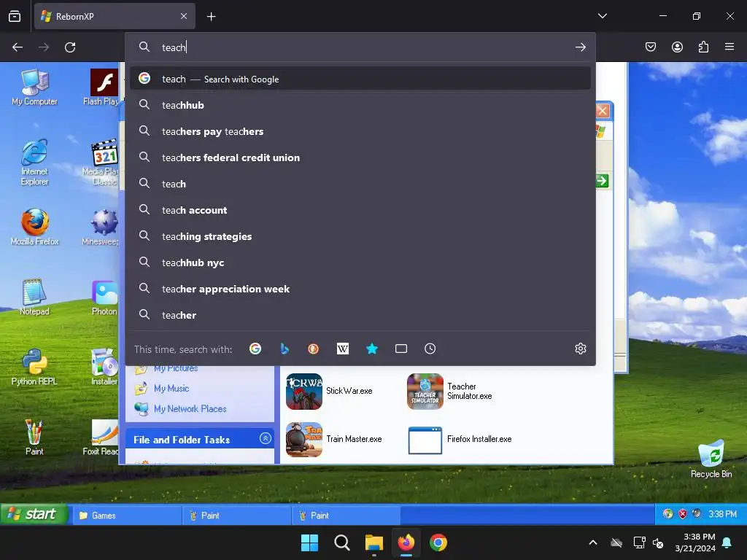Select the 'teach account' suggestion

point(360,210)
